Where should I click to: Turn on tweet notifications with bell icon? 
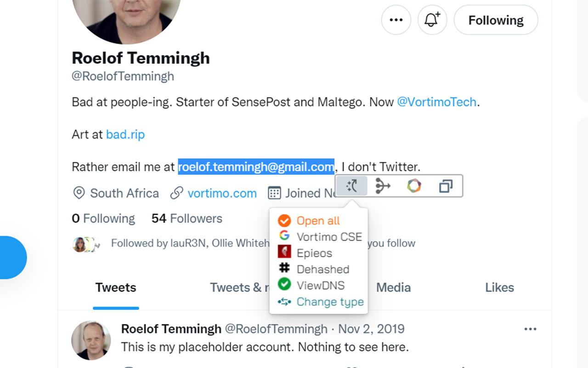pos(432,20)
